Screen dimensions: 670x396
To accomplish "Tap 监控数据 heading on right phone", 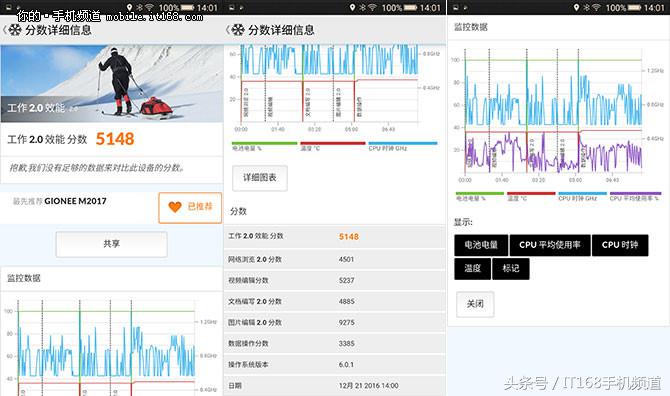I will [471, 27].
